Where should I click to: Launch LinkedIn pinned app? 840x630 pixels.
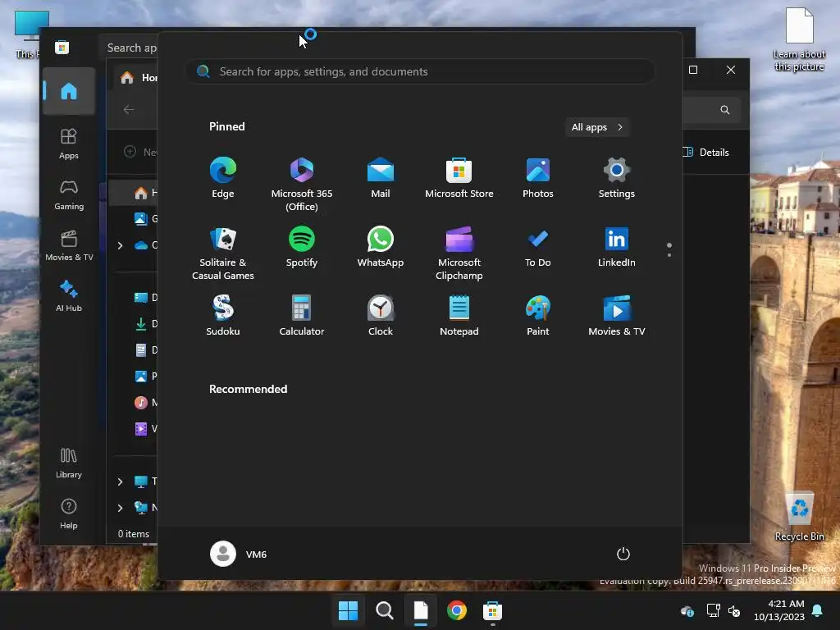click(x=617, y=247)
